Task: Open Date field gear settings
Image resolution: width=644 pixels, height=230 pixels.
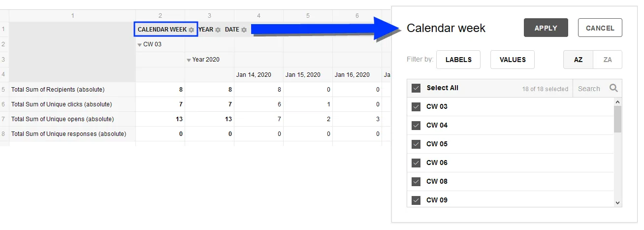Action: (244, 30)
